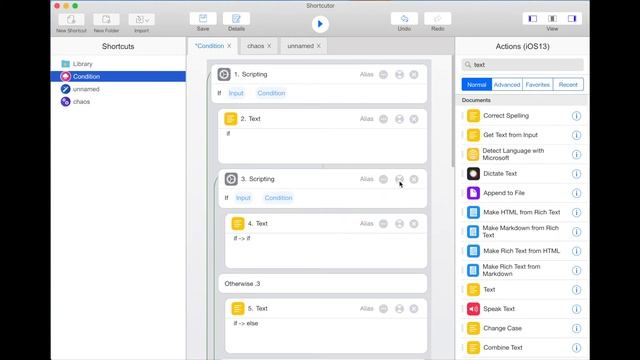Viewport: 640px width, 360px height.
Task: Show info for Dictate Text
Action: 576,174
